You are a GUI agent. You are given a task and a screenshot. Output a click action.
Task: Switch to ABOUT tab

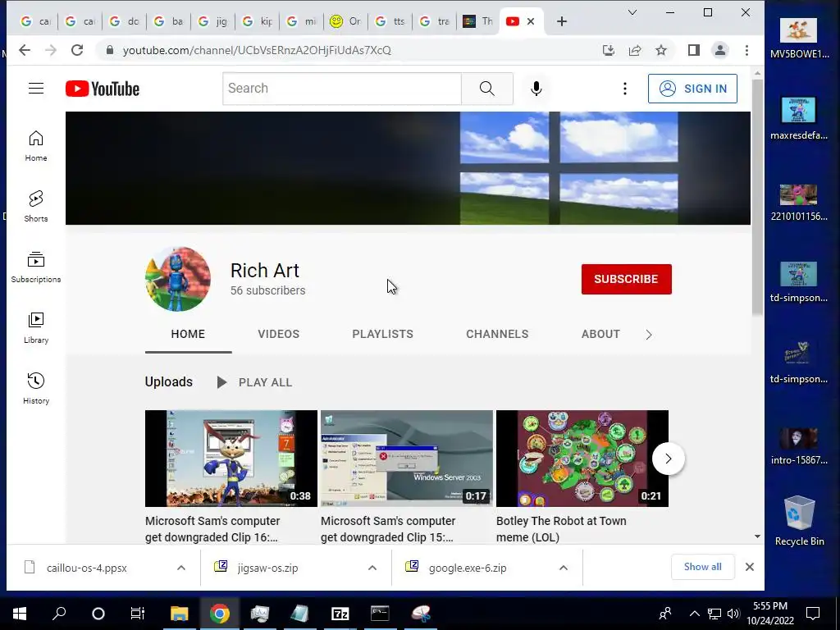(x=600, y=335)
